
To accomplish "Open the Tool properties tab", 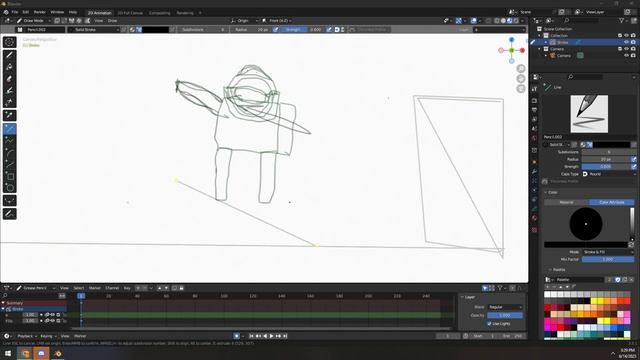I will 535,89.
